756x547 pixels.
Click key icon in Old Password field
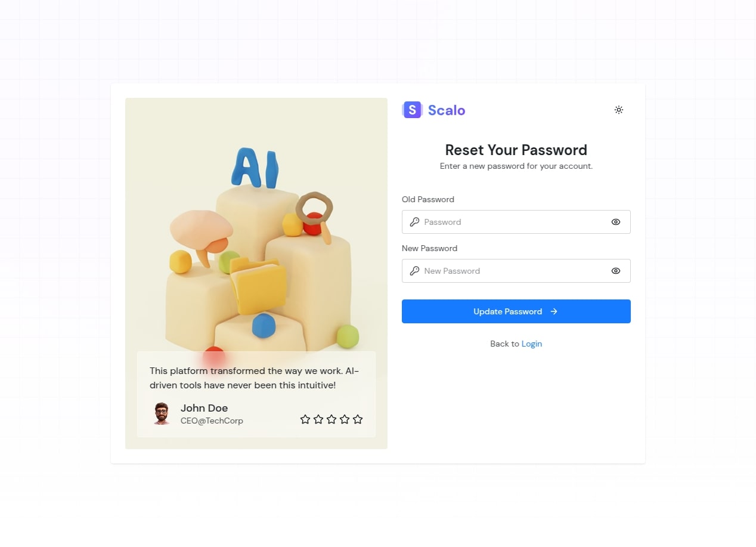pyautogui.click(x=415, y=222)
